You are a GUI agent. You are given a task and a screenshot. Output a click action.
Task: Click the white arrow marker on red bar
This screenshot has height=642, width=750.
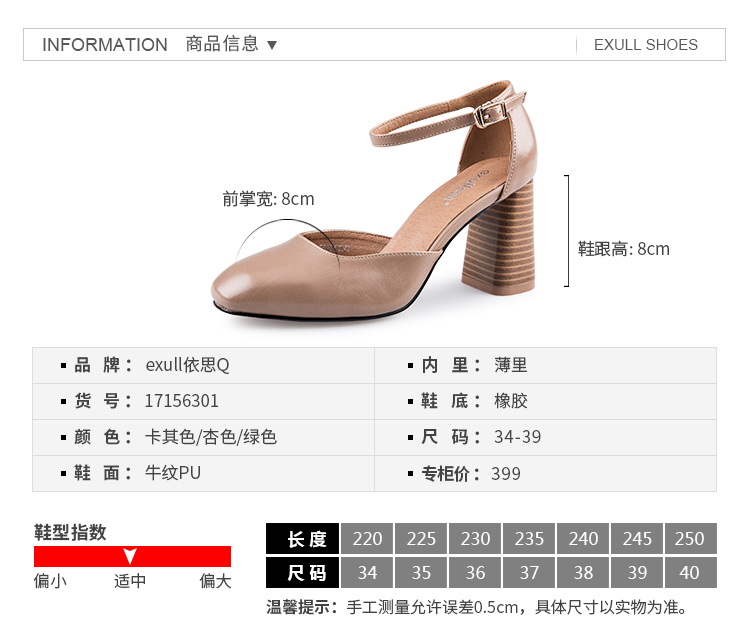(x=130, y=556)
